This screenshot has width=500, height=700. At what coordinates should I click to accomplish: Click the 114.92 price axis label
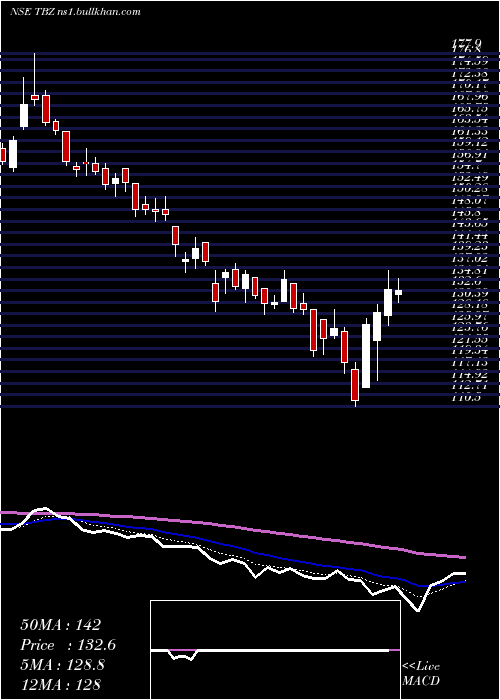click(470, 375)
